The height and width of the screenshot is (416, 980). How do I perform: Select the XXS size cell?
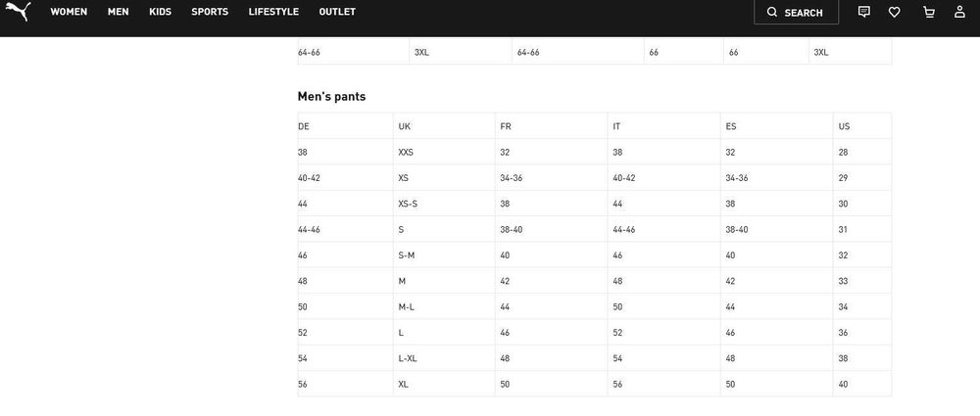pyautogui.click(x=444, y=152)
